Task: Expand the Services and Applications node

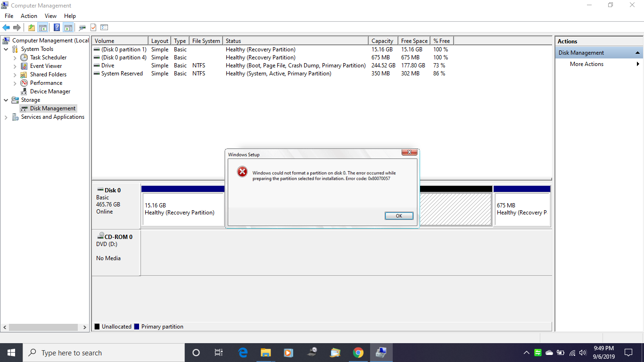Action: (6, 116)
